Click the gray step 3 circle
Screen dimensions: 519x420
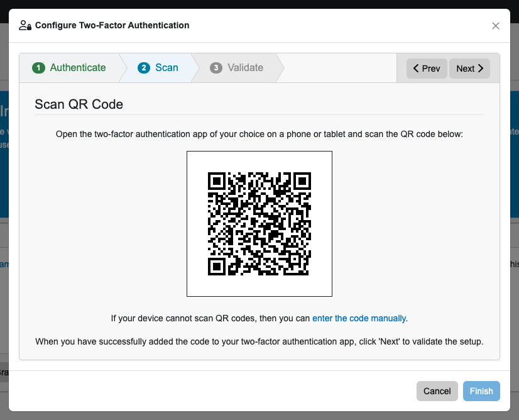pos(216,68)
